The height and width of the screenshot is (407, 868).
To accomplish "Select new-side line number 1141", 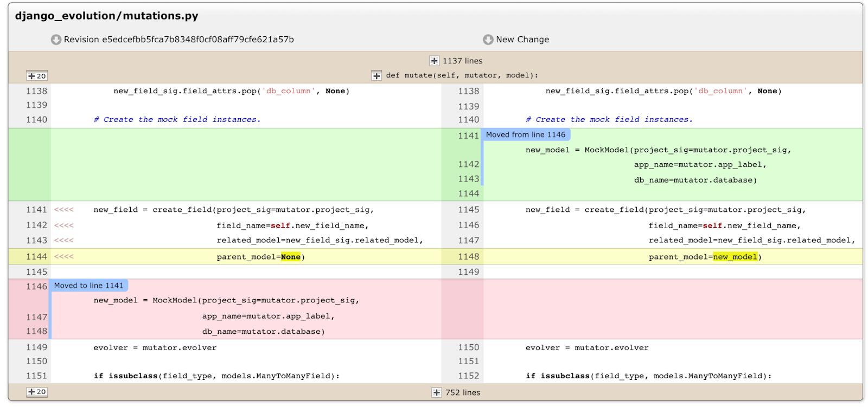I will [468, 135].
